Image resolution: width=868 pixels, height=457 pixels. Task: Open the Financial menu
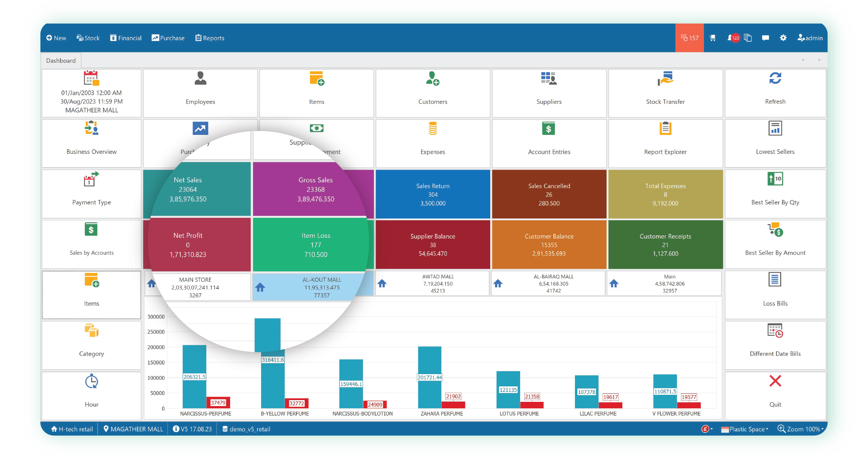(126, 38)
